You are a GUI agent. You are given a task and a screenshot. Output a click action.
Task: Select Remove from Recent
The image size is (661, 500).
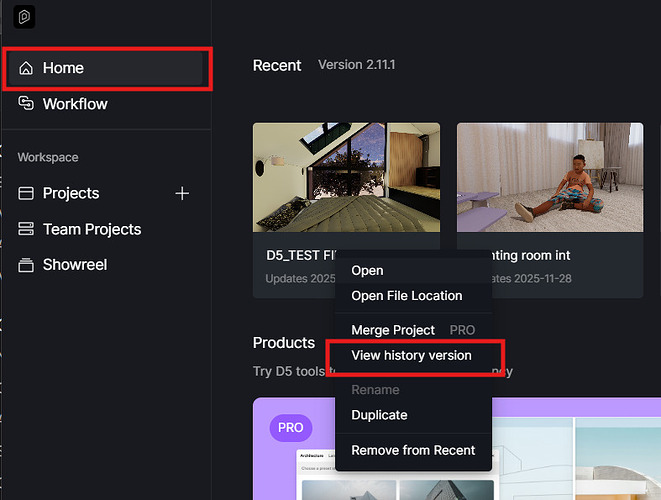413,450
